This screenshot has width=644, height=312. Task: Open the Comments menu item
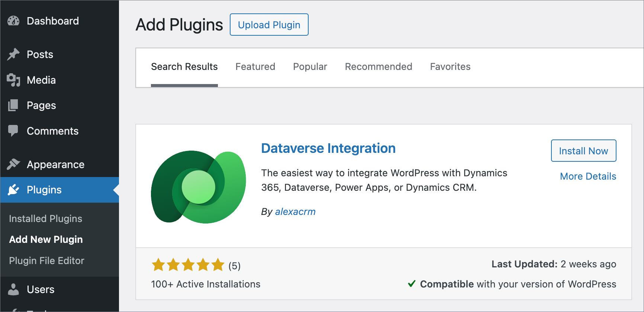[x=59, y=131]
